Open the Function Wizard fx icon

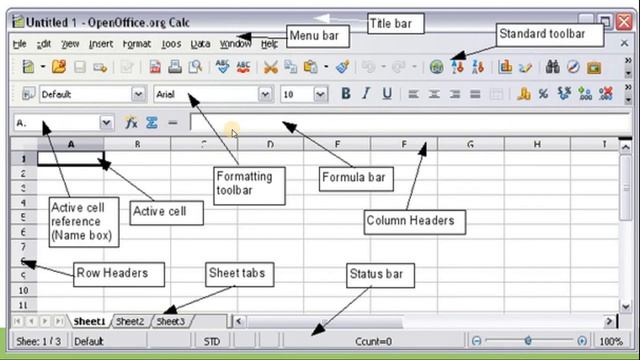131,122
